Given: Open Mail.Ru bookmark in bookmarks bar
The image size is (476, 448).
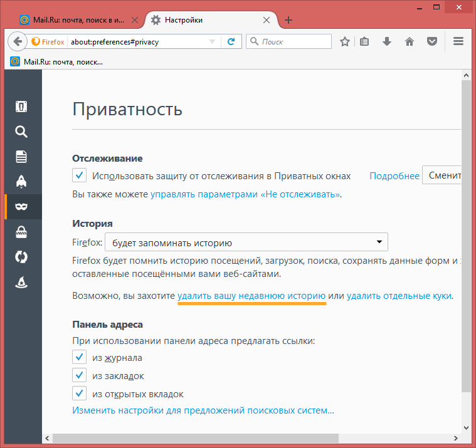Looking at the screenshot, I should click(x=56, y=62).
